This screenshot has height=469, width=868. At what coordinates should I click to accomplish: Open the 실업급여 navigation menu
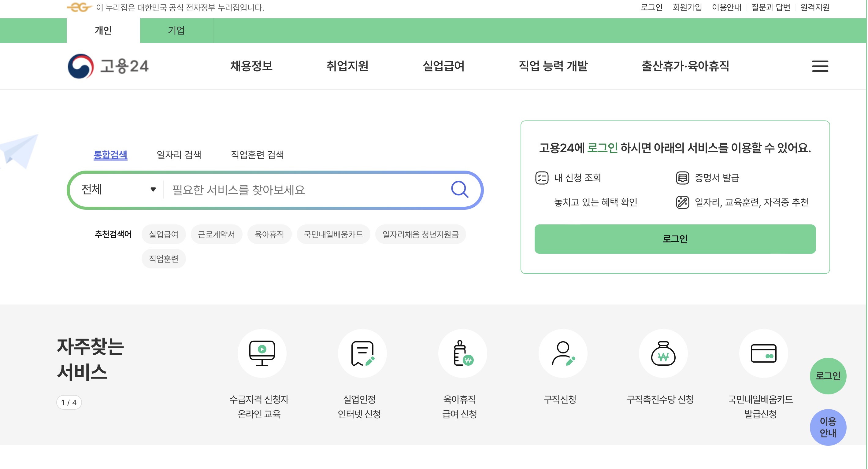click(x=443, y=66)
